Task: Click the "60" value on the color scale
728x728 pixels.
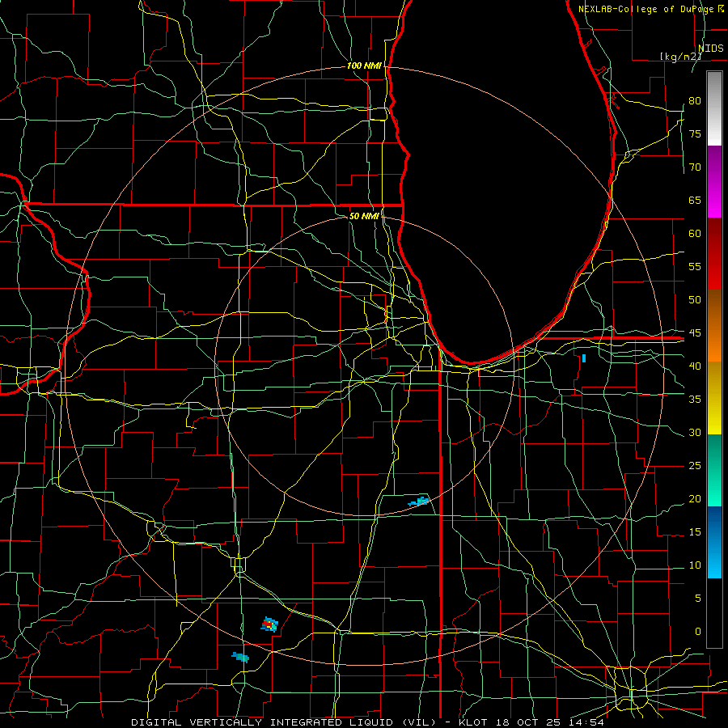Action: click(695, 234)
